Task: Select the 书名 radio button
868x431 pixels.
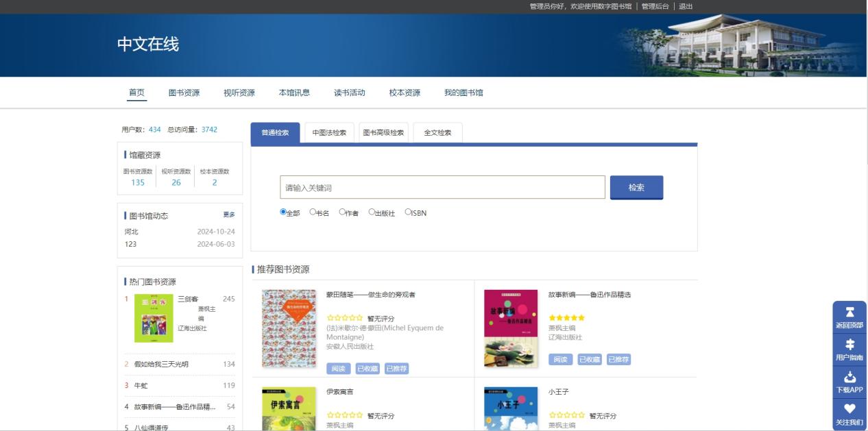Action: pyautogui.click(x=313, y=212)
